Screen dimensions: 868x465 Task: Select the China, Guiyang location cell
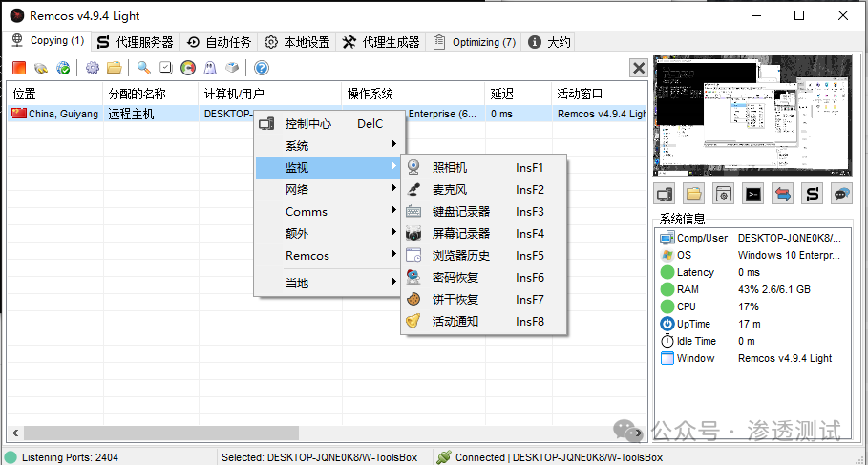point(54,114)
